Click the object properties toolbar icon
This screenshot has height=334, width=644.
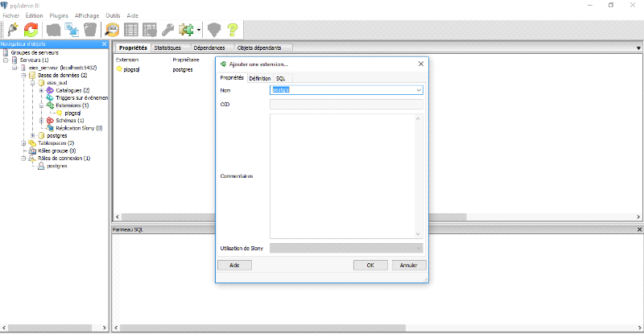click(53, 30)
